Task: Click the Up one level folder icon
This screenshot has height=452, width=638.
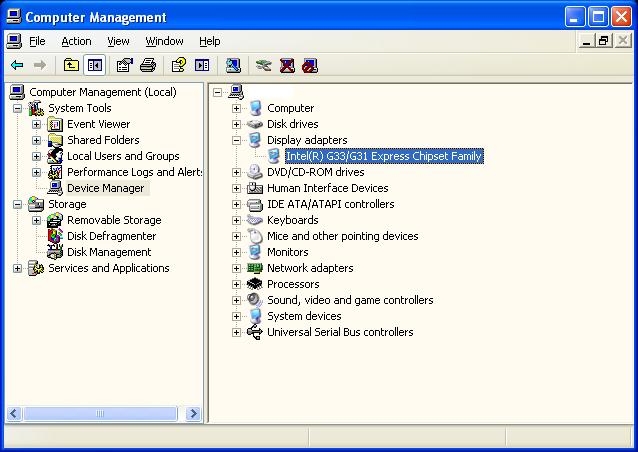Action: [x=71, y=65]
